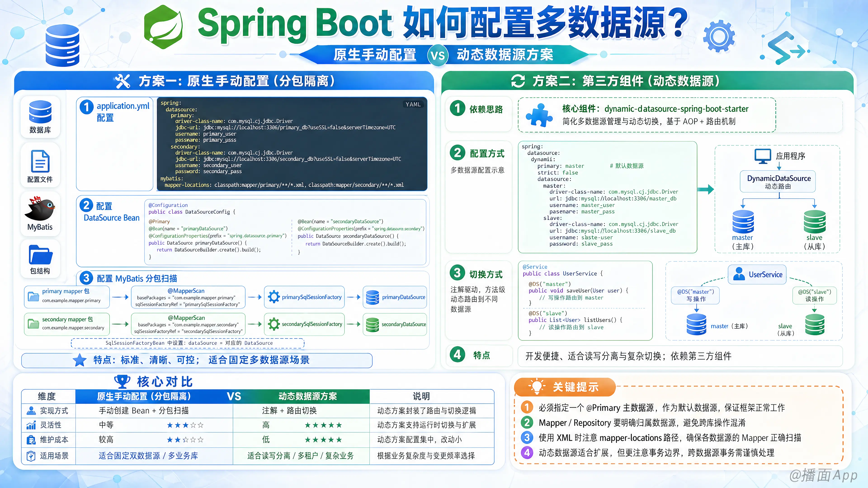
Task: Click the DynamicDataSource 动态路由 box
Action: (x=778, y=182)
